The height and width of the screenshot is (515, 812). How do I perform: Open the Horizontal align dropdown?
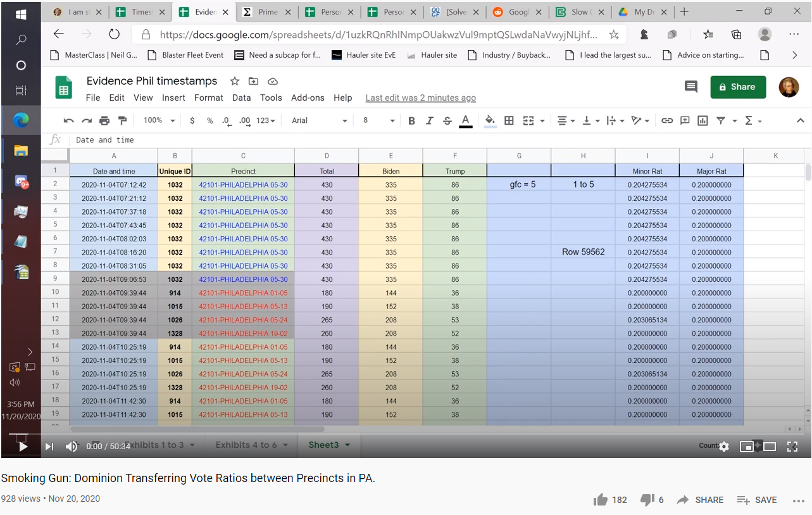pyautogui.click(x=565, y=120)
